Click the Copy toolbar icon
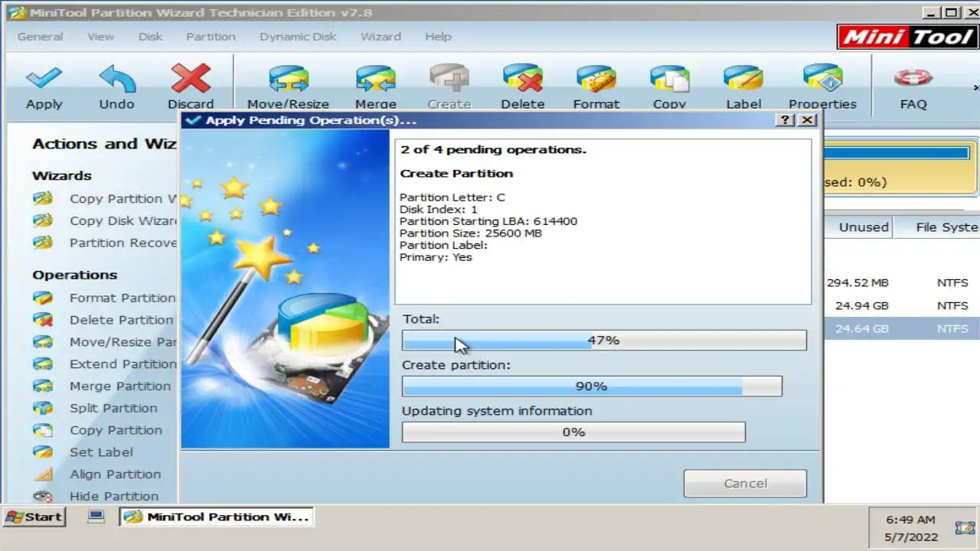This screenshot has width=980, height=551. pyautogui.click(x=670, y=78)
